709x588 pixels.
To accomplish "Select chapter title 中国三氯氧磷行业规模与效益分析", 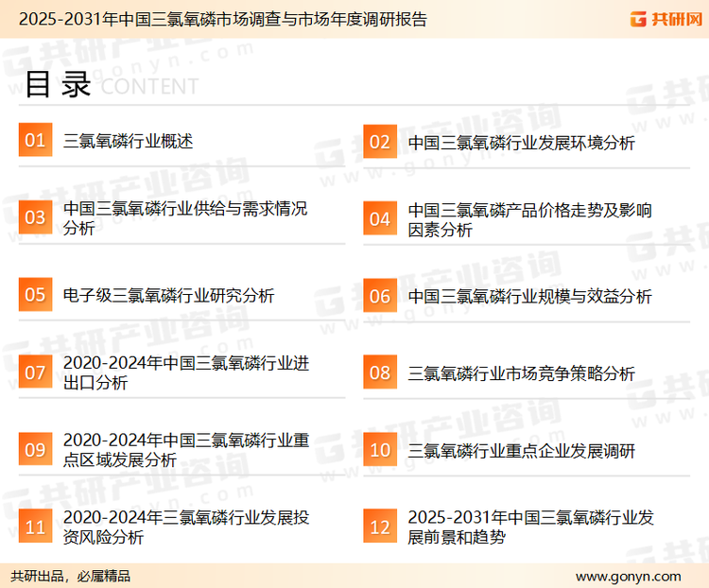I will pyautogui.click(x=530, y=297).
